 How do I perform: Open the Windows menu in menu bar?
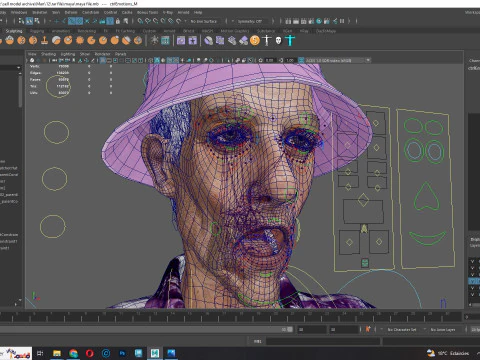19,12
